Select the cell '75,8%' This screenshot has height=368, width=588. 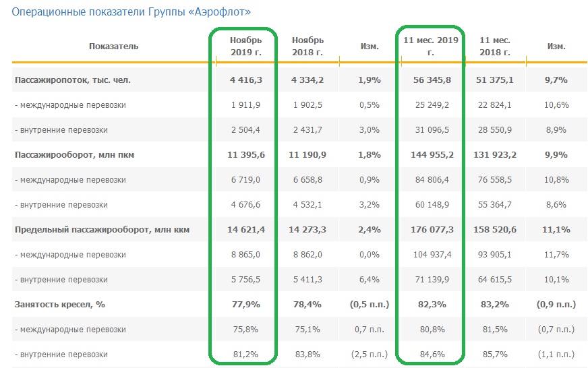tap(245, 330)
